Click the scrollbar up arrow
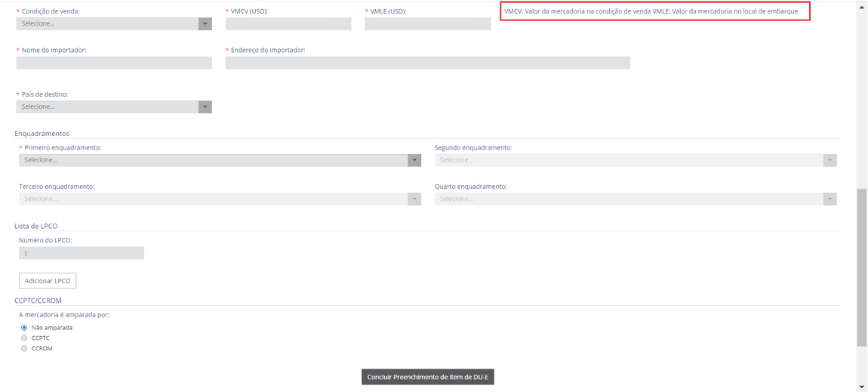This screenshot has height=392, width=868. (x=862, y=7)
